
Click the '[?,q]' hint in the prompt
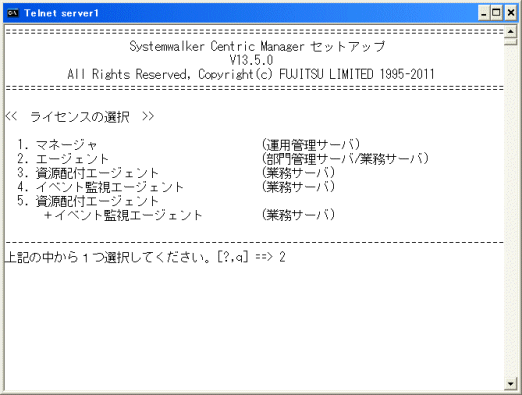[233, 257]
